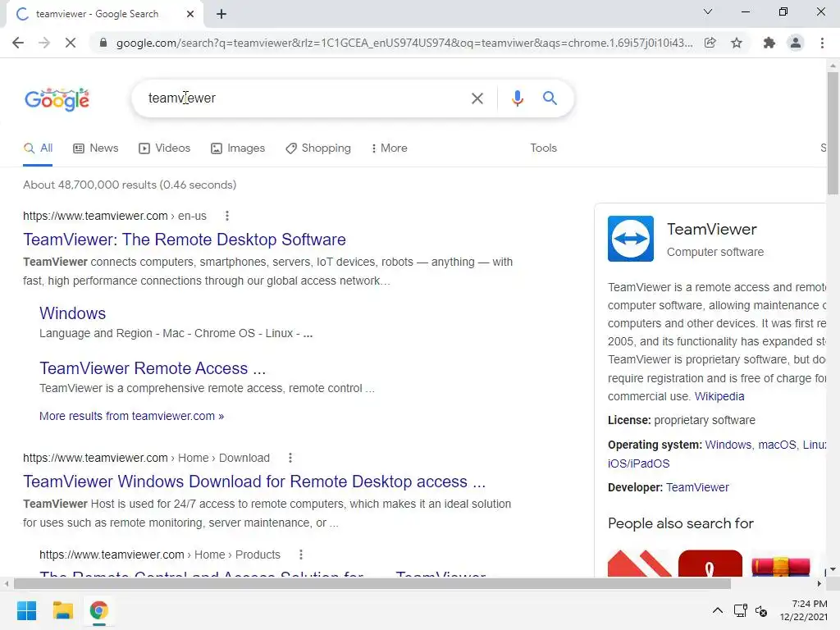The width and height of the screenshot is (840, 630).
Task: Open options for teamviewer.com en-us result
Action: 227,216
